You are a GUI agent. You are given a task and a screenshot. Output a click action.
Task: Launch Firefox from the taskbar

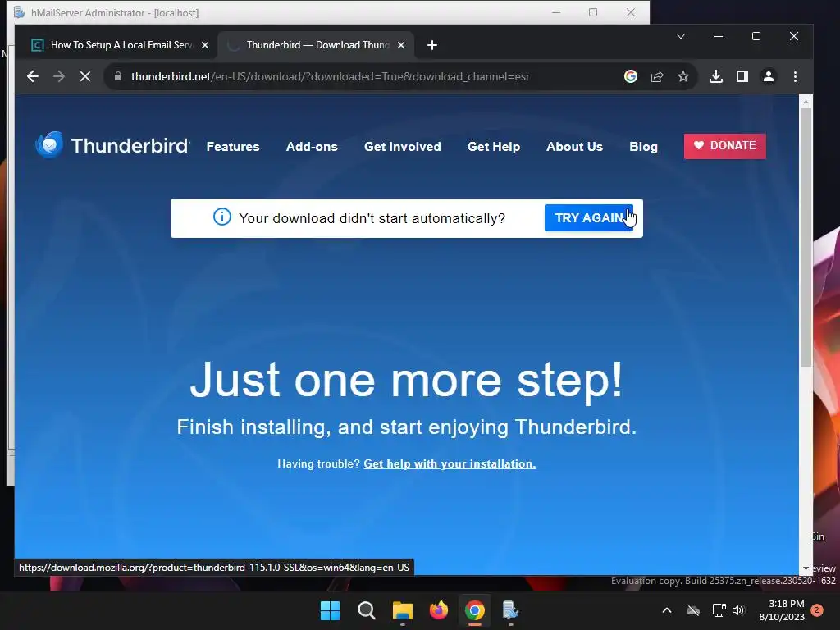(x=439, y=610)
